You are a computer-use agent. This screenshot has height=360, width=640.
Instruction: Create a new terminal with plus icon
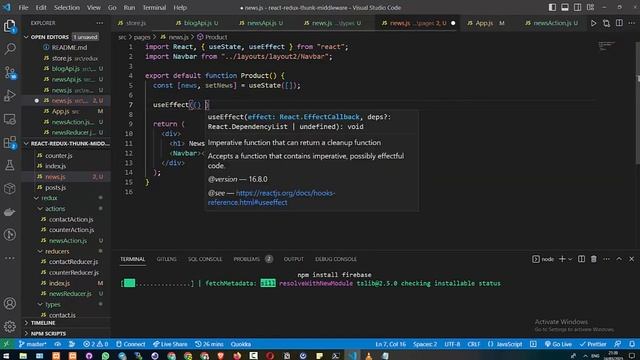pos(562,259)
